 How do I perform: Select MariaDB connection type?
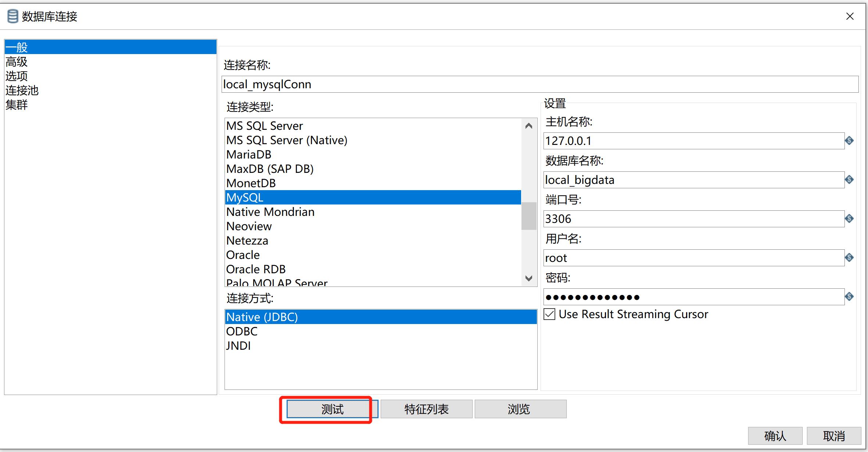pyautogui.click(x=373, y=154)
